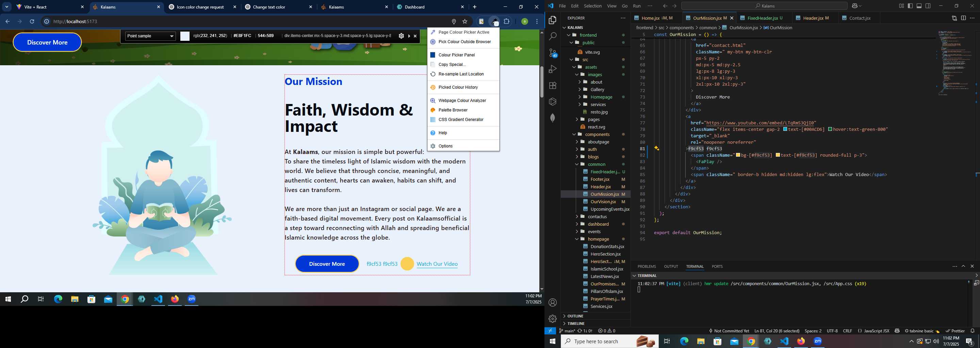
Task: Open Extensions view in VS Code activity bar
Action: [553, 86]
